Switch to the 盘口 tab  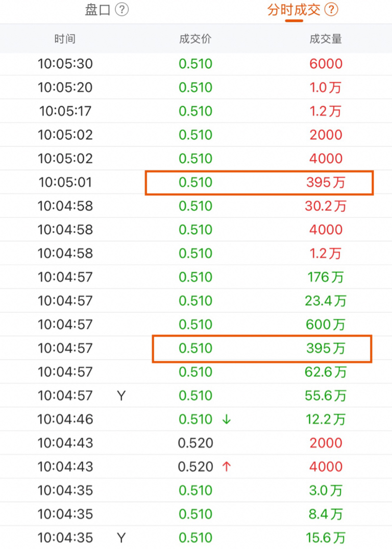pyautogui.click(x=97, y=10)
